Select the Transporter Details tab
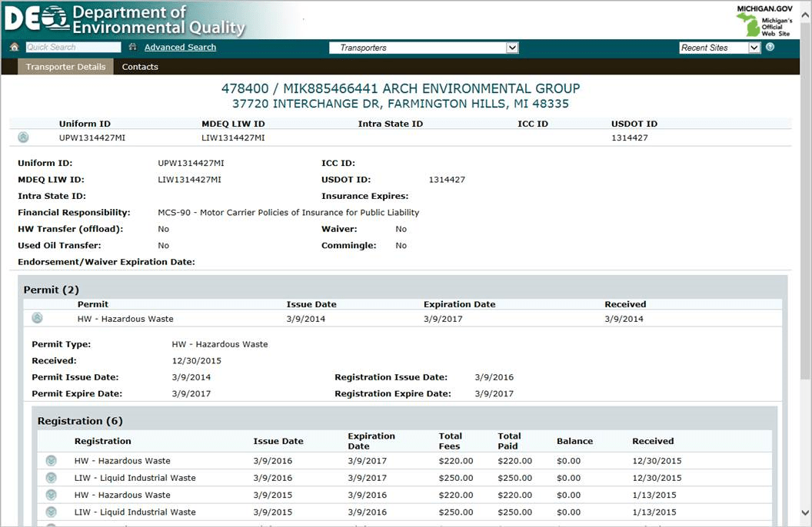This screenshot has width=812, height=527. click(x=66, y=67)
